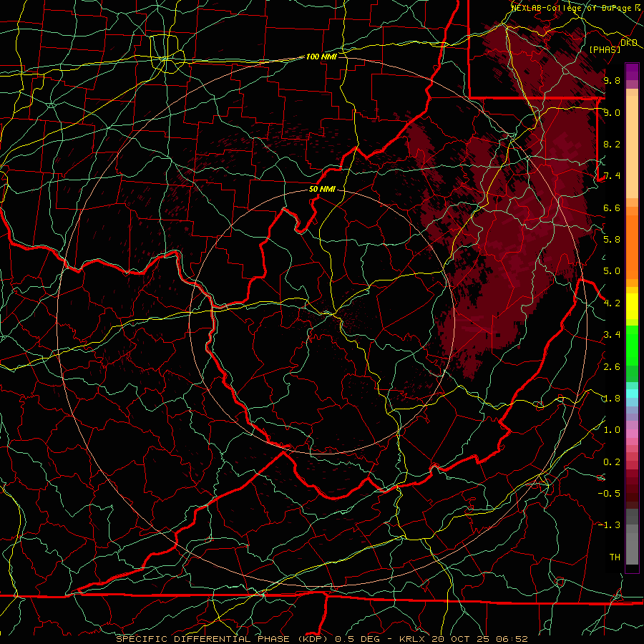Click the 1.0 value on the color scale
This screenshot has height=644, width=644.
click(612, 430)
